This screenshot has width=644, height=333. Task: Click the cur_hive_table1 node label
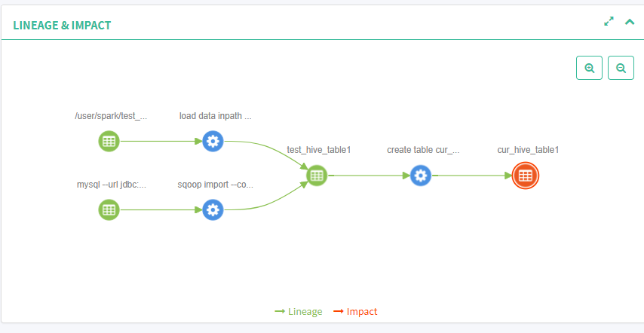pyautogui.click(x=528, y=150)
